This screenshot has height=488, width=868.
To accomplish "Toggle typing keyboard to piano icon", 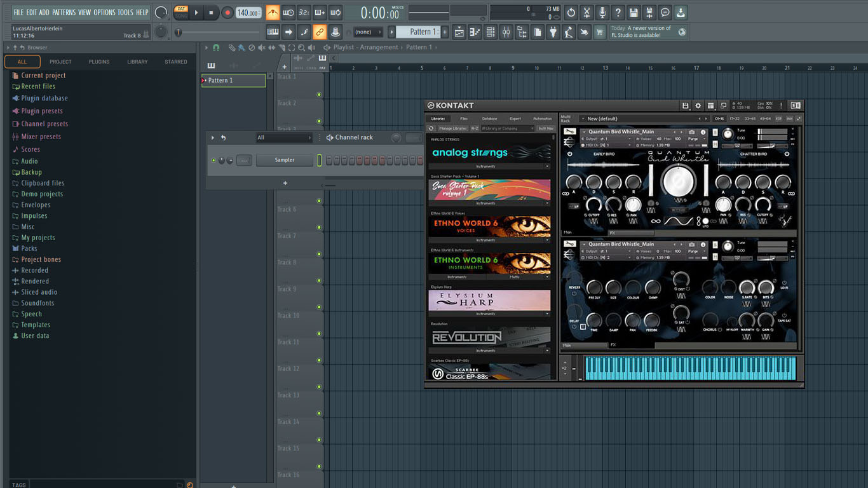I will click(273, 32).
